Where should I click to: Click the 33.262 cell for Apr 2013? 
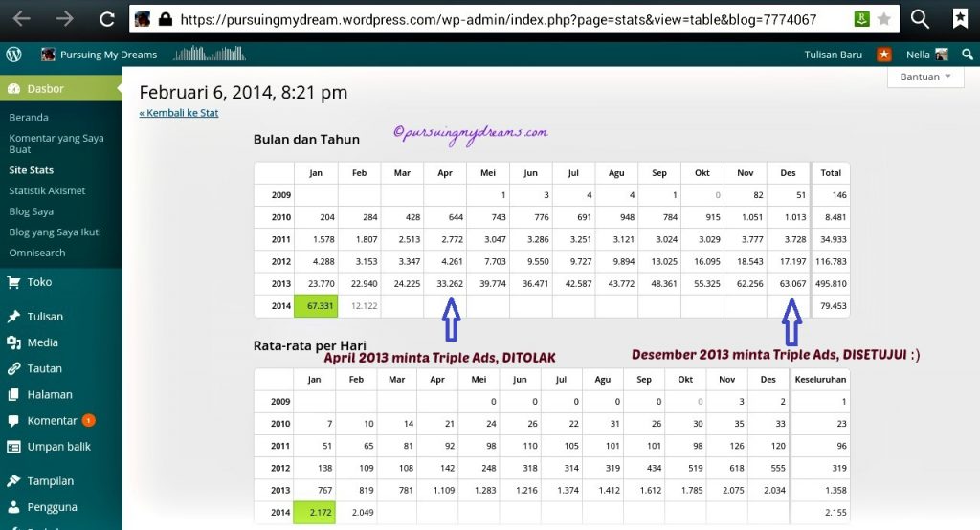(x=445, y=284)
